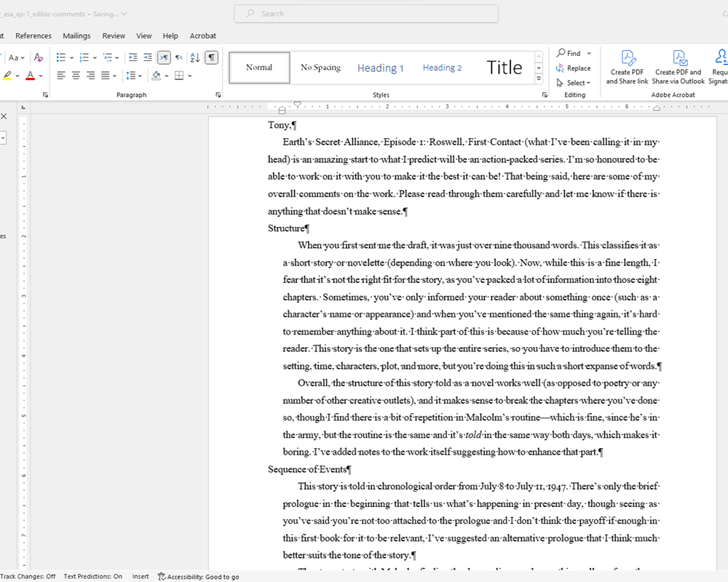This screenshot has height=582, width=728.
Task: Align text left
Action: [x=61, y=75]
